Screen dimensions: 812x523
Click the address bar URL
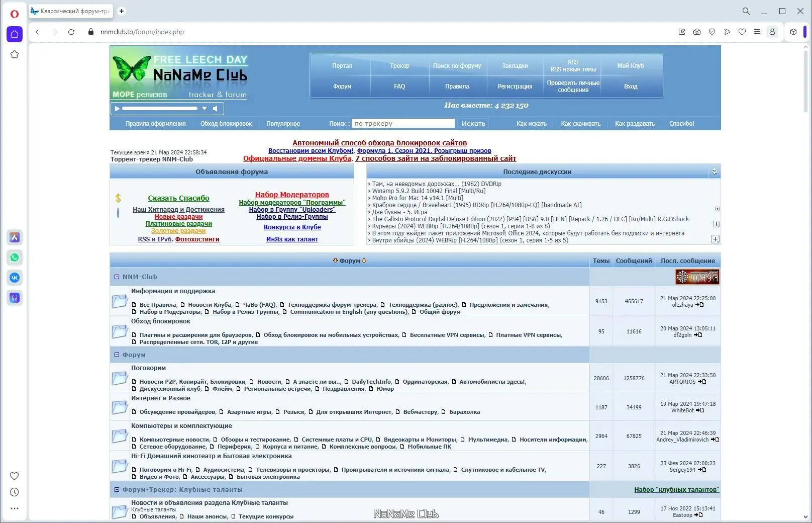[142, 32]
